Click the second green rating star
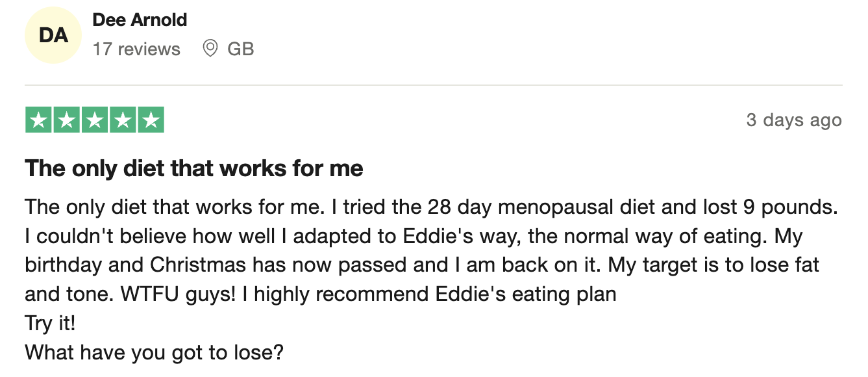 67,120
